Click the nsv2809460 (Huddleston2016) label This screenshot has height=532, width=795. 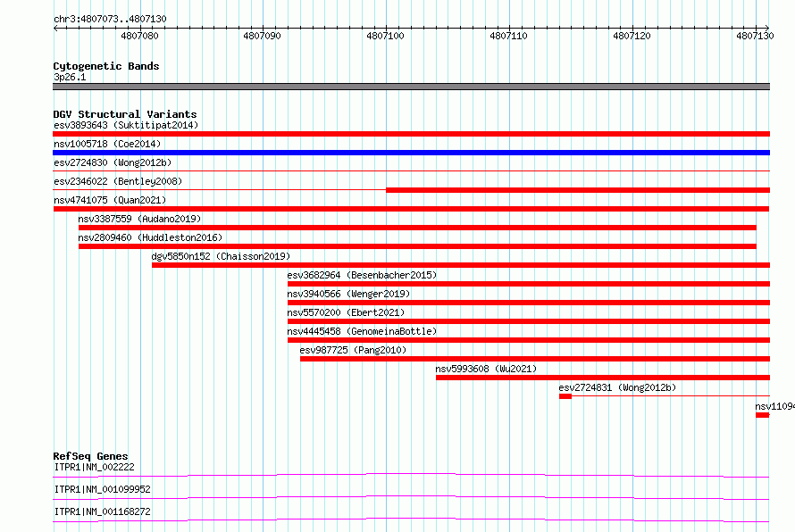[150, 237]
